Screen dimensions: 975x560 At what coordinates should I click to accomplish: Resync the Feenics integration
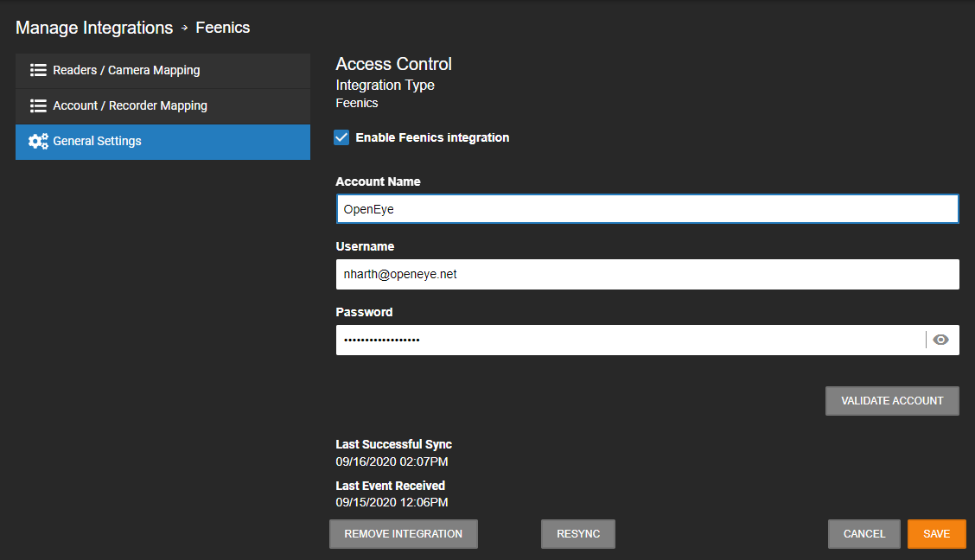pos(578,534)
